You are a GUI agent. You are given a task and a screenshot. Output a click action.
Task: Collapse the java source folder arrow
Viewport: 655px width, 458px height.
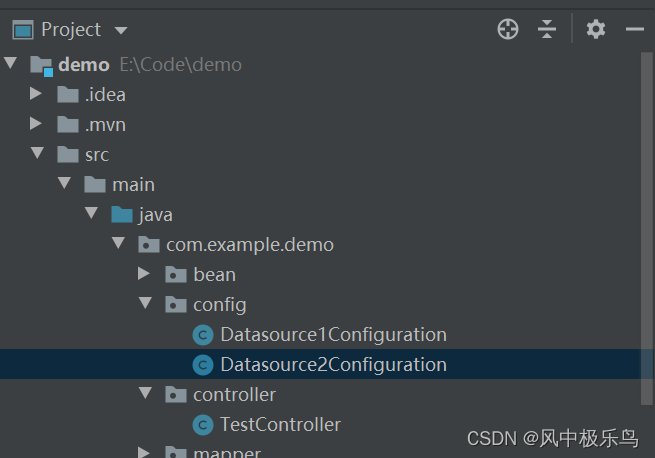point(91,213)
